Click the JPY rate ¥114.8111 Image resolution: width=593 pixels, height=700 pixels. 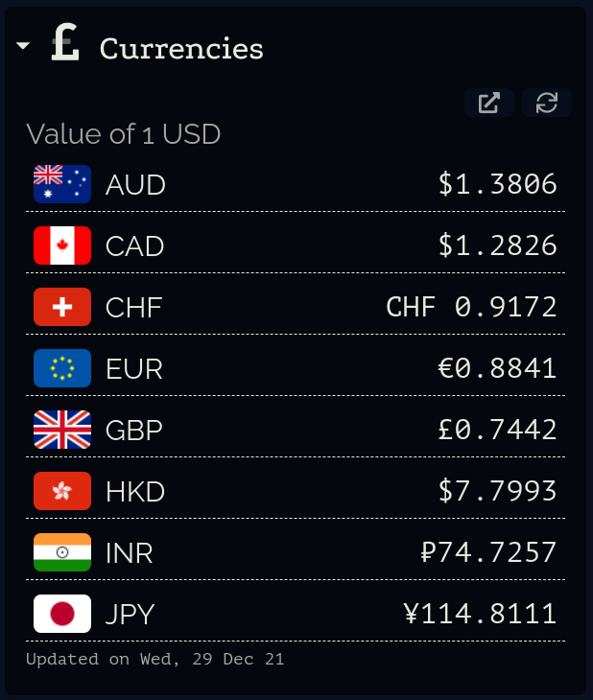[480, 614]
